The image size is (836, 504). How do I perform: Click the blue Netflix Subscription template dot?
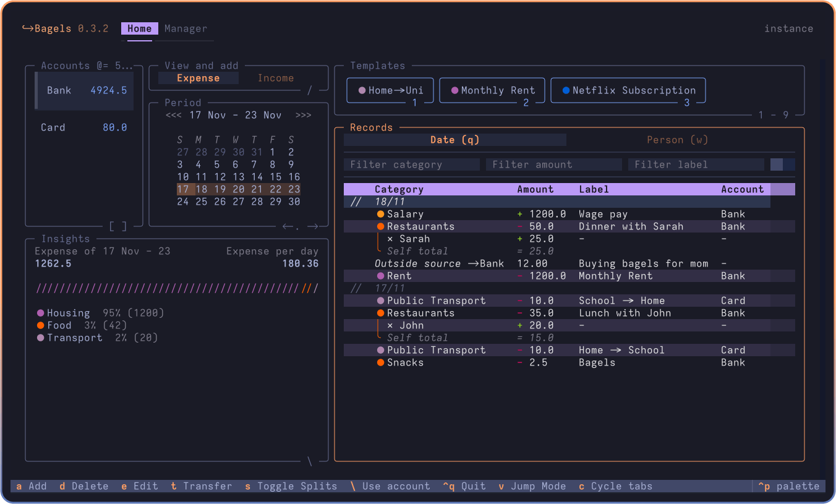(566, 90)
